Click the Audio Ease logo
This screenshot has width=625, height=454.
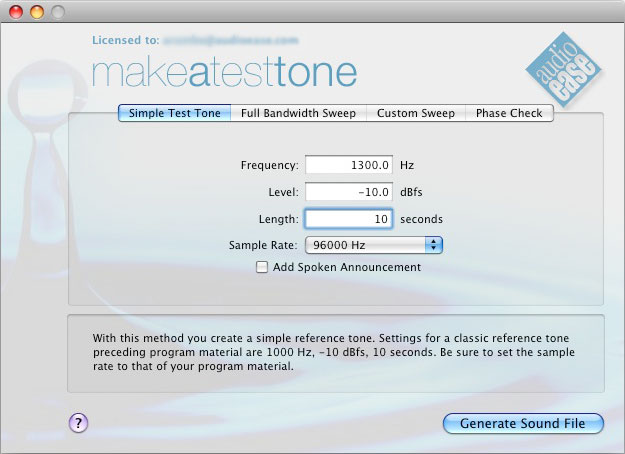[563, 70]
